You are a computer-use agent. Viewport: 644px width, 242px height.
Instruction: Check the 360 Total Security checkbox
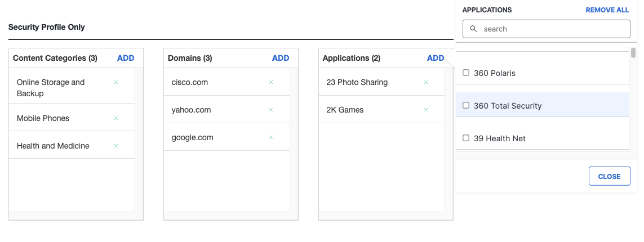[466, 105]
